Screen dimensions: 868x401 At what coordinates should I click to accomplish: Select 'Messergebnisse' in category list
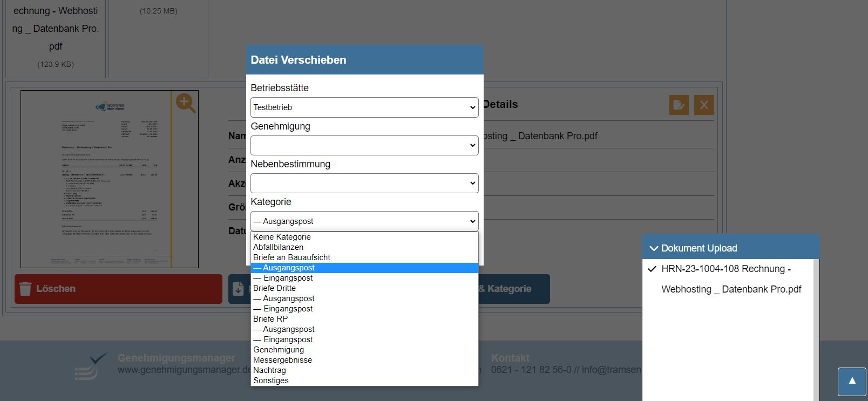(282, 360)
